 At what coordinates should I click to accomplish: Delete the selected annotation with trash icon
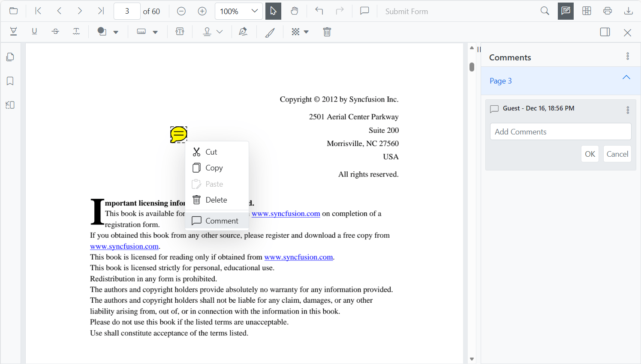[x=327, y=32]
